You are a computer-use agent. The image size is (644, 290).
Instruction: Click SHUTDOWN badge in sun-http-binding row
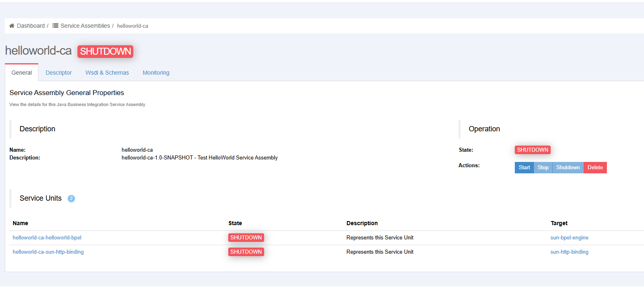pos(246,252)
